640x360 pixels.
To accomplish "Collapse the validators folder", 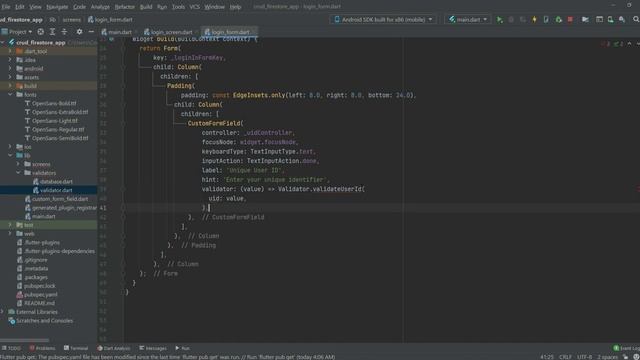I will [18, 173].
